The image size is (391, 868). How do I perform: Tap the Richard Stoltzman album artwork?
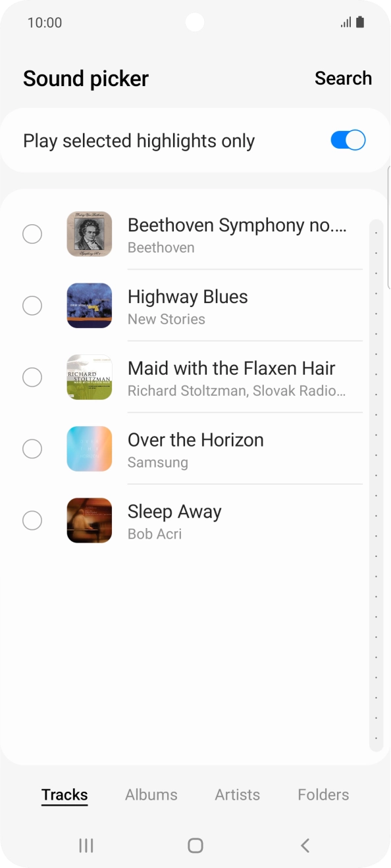point(89,377)
